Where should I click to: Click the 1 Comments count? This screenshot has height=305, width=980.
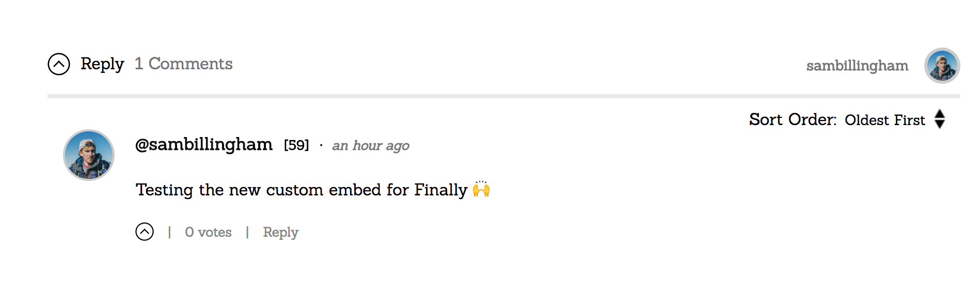tap(183, 64)
